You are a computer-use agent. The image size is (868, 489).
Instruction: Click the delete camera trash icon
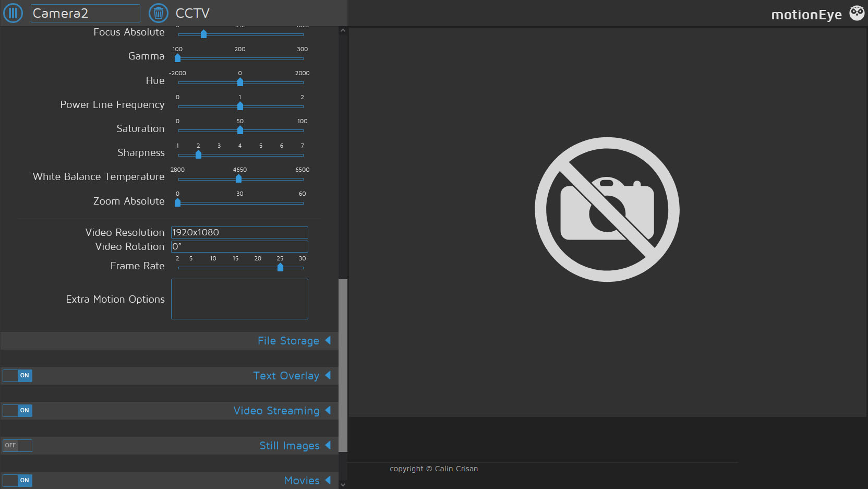click(x=158, y=13)
